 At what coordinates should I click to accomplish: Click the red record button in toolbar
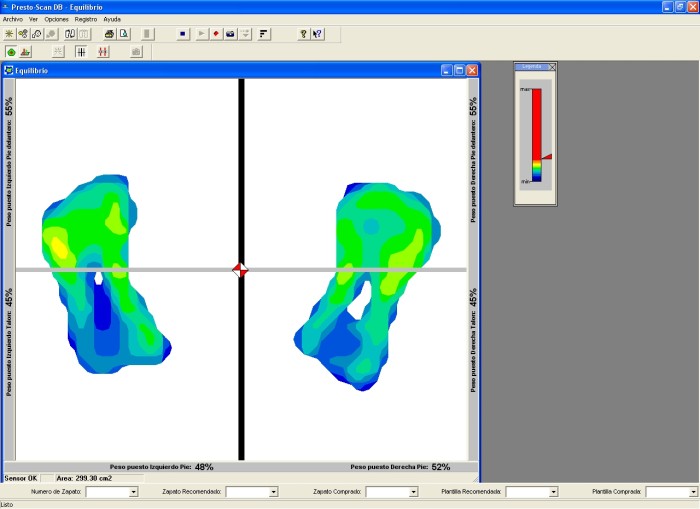point(215,34)
